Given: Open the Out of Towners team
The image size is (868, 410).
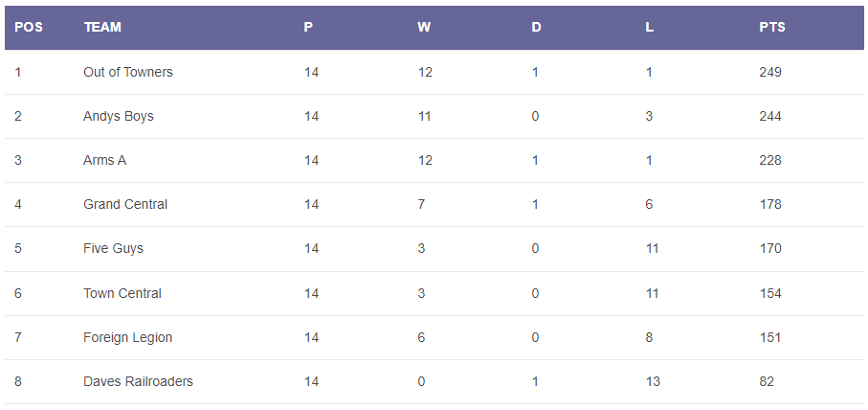Looking at the screenshot, I should pyautogui.click(x=128, y=72).
